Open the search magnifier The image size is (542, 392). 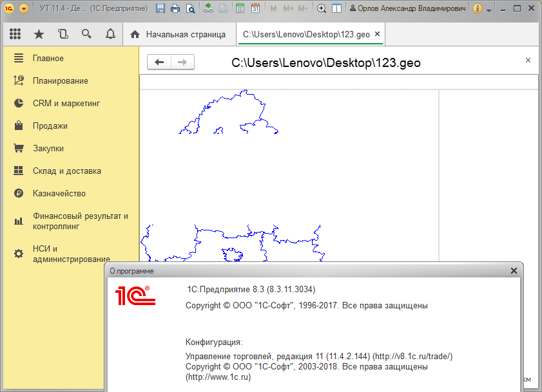86,34
